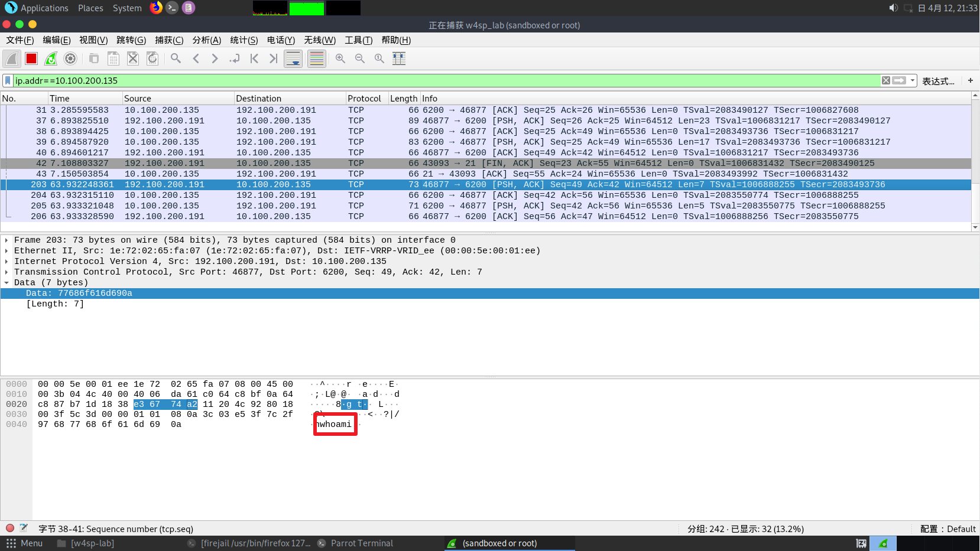Select packet number 205 row
Screen dimensions: 980x551
click(x=486, y=206)
